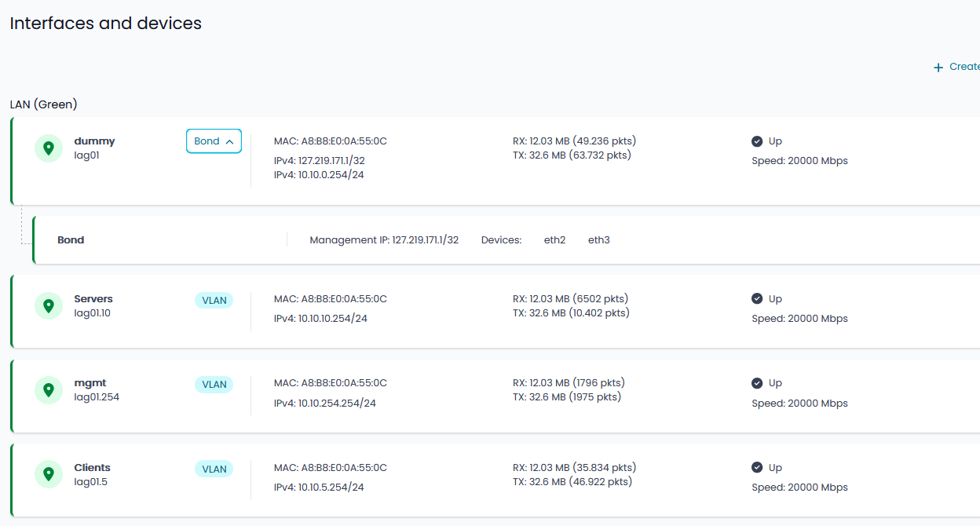Click the LAN (Green) zone heading
980x526 pixels.
tap(43, 104)
